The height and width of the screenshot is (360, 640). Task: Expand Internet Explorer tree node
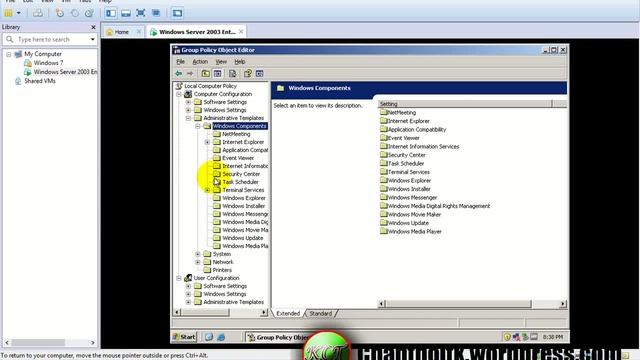[x=207, y=142]
